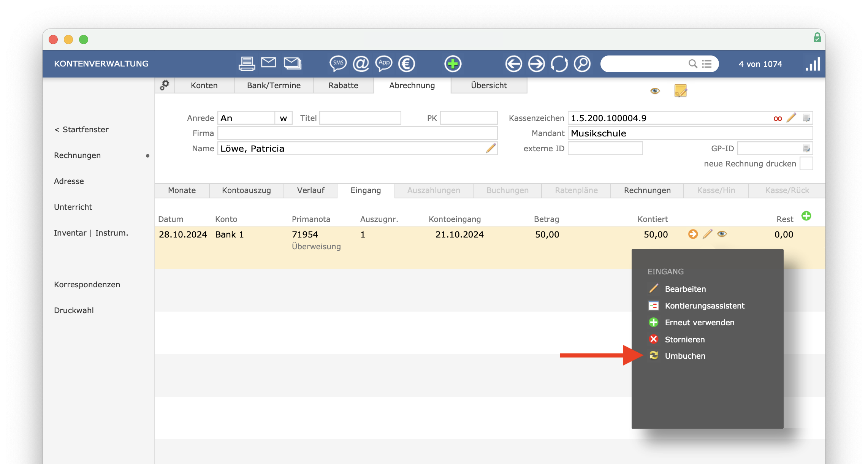Click the document icon in GP-ID field
Image resolution: width=868 pixels, height=464 pixels.
[806, 148]
